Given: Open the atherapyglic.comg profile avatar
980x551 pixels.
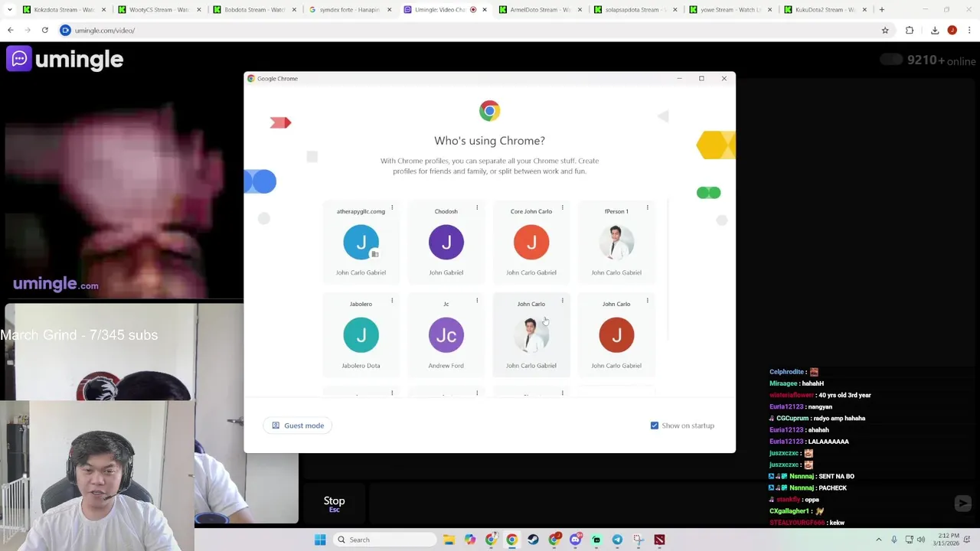Looking at the screenshot, I should (361, 243).
